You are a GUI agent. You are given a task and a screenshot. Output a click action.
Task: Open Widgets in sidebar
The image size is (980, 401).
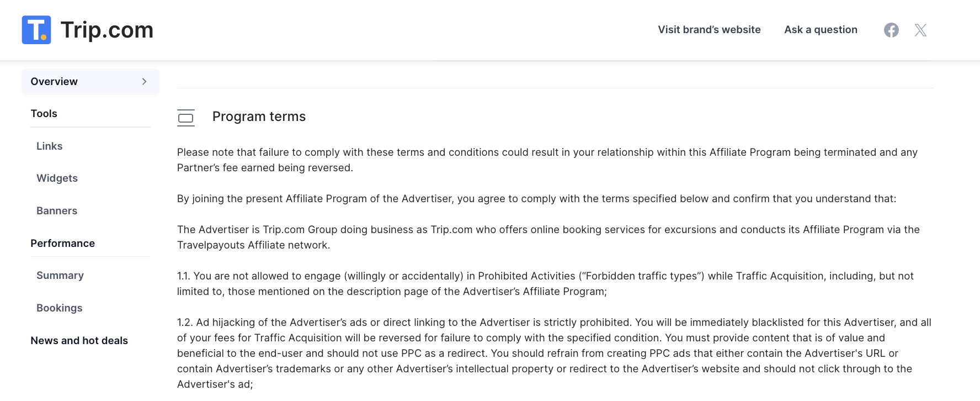tap(57, 178)
